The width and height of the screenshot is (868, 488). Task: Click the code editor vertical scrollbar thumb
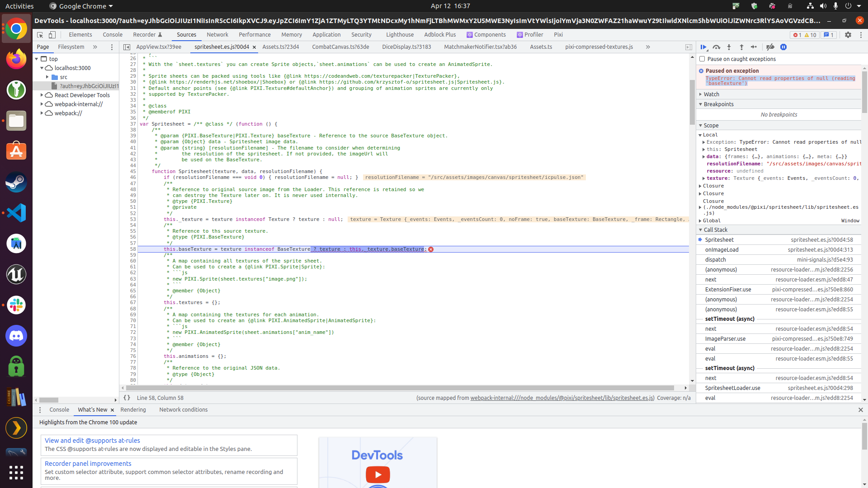tap(692, 103)
